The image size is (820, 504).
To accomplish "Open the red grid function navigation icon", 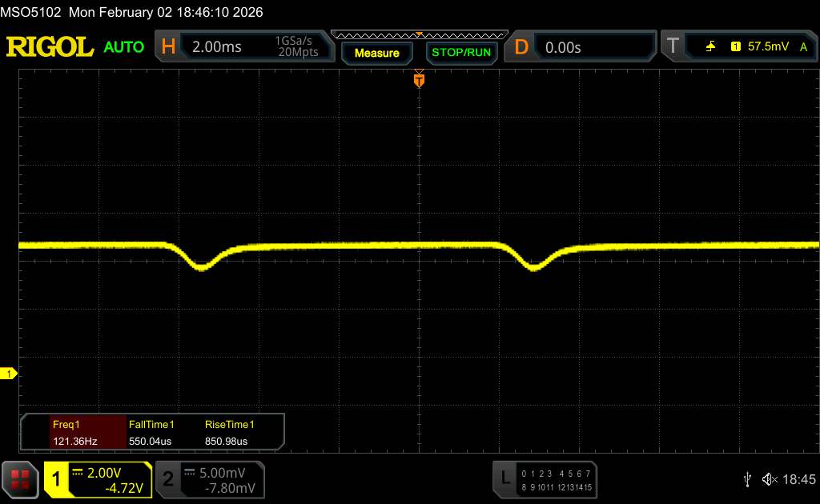I will click(x=22, y=479).
